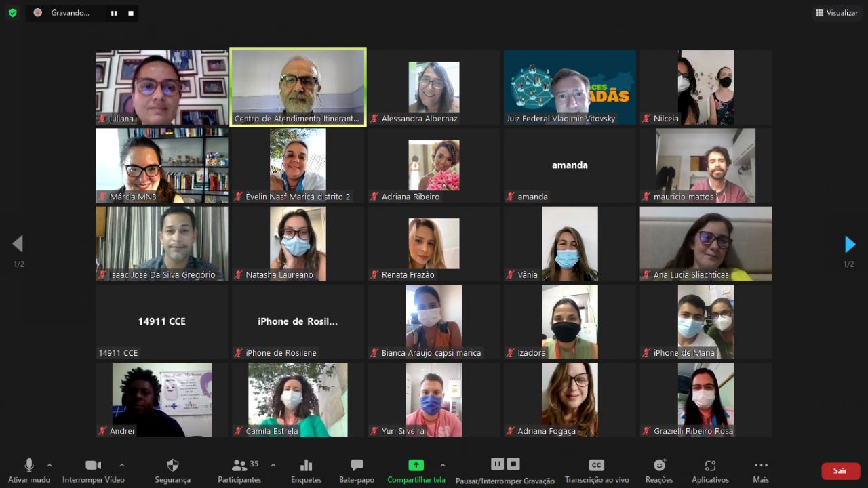Toggle camera with Interromper Vídeo
The height and width of the screenshot is (488, 868).
94,470
